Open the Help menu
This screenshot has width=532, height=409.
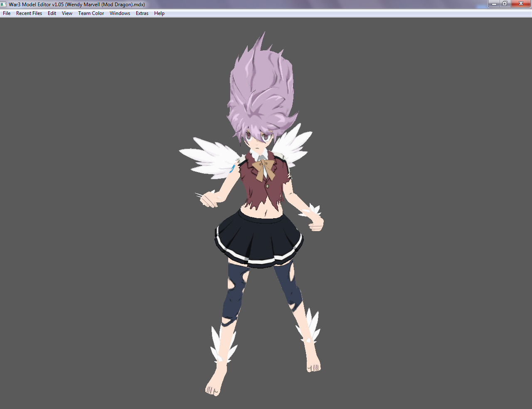(159, 13)
